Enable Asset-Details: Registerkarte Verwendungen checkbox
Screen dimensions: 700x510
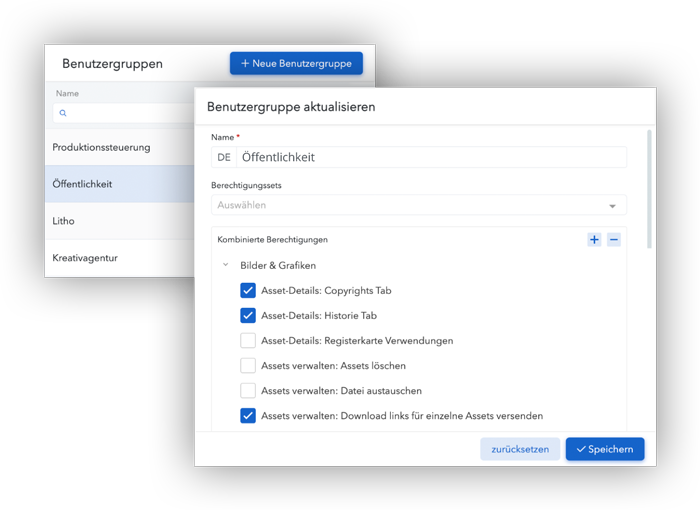248,340
